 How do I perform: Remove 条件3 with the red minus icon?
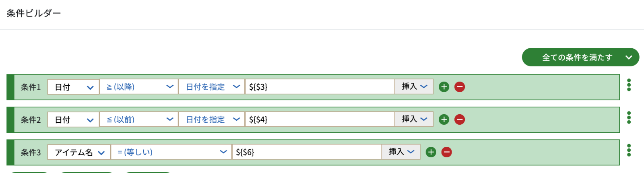click(x=447, y=152)
